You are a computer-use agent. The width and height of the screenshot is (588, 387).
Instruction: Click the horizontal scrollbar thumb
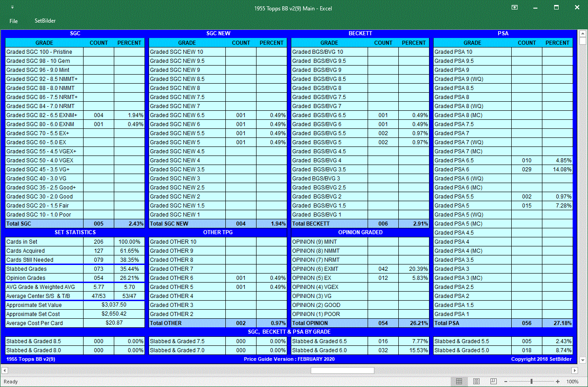(x=342, y=370)
